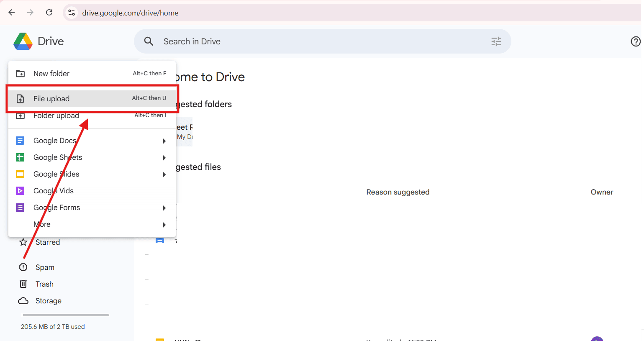Open site info icon in address bar
Image resolution: width=644 pixels, height=341 pixels.
tap(72, 13)
